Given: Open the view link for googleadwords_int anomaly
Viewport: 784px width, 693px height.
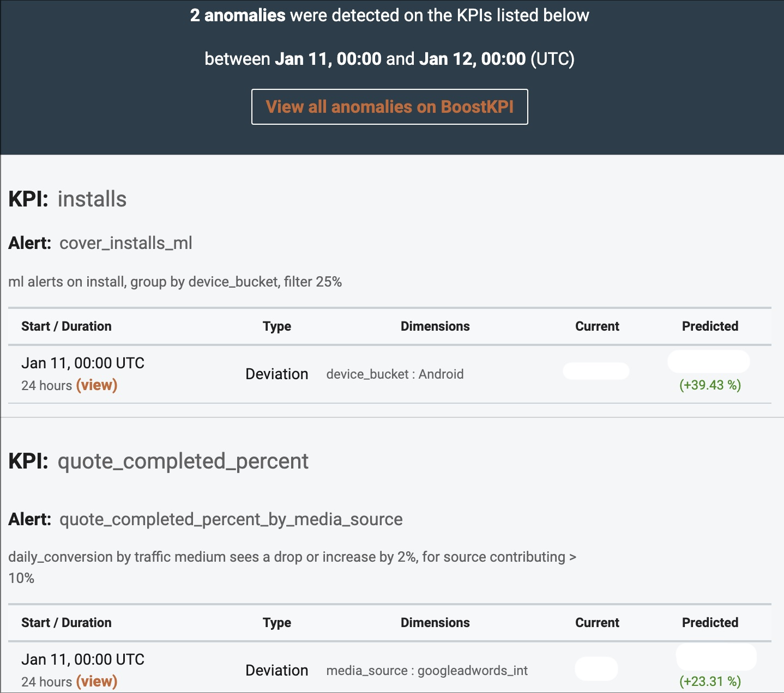Looking at the screenshot, I should point(97,682).
